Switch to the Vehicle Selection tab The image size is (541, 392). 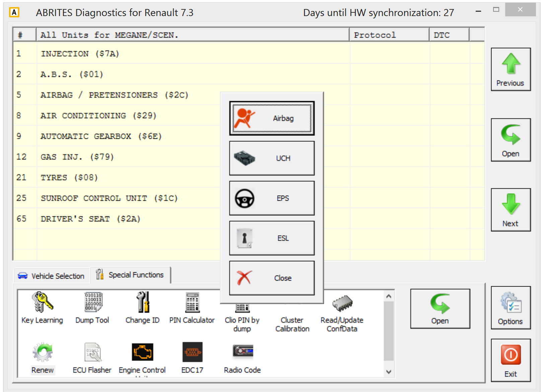[x=52, y=276]
